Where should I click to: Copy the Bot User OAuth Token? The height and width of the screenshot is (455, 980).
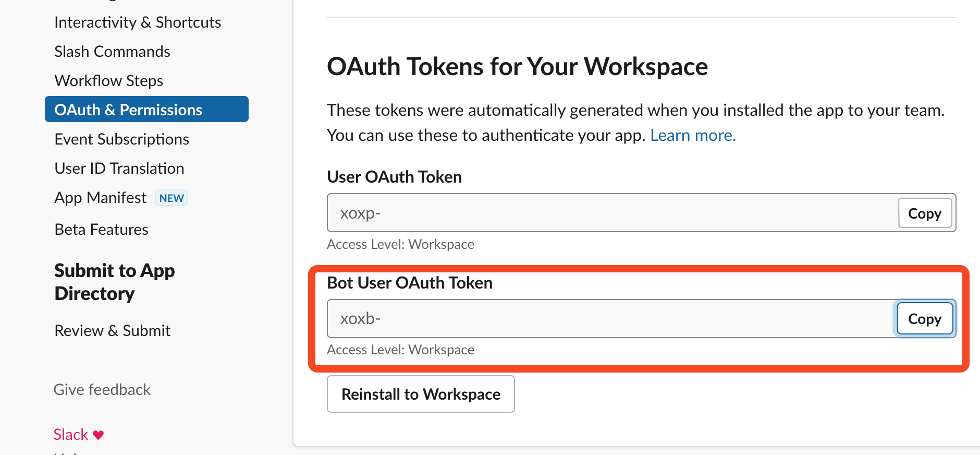(924, 319)
